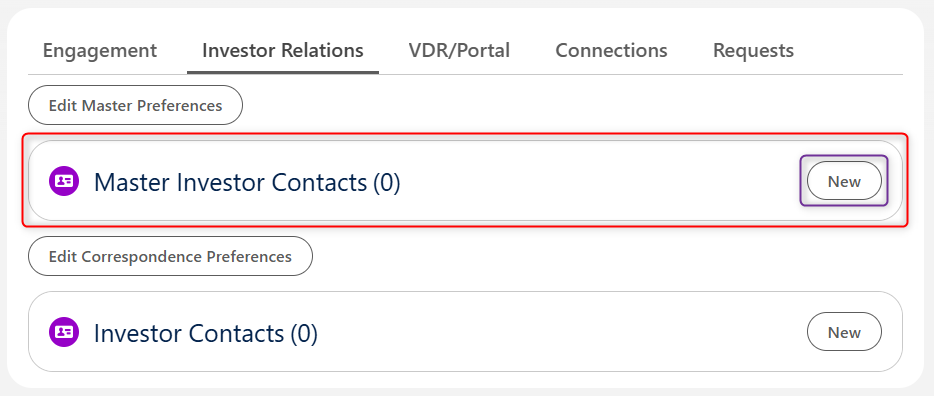Go to the Connections tab
This screenshot has height=396, width=934.
(611, 51)
